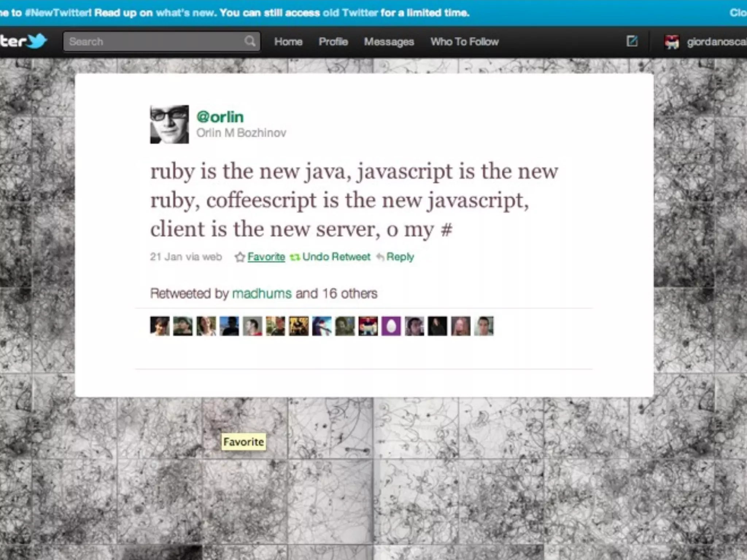This screenshot has width=747, height=560.
Task: Click the twelfth retweeter avatar
Action: tap(414, 326)
